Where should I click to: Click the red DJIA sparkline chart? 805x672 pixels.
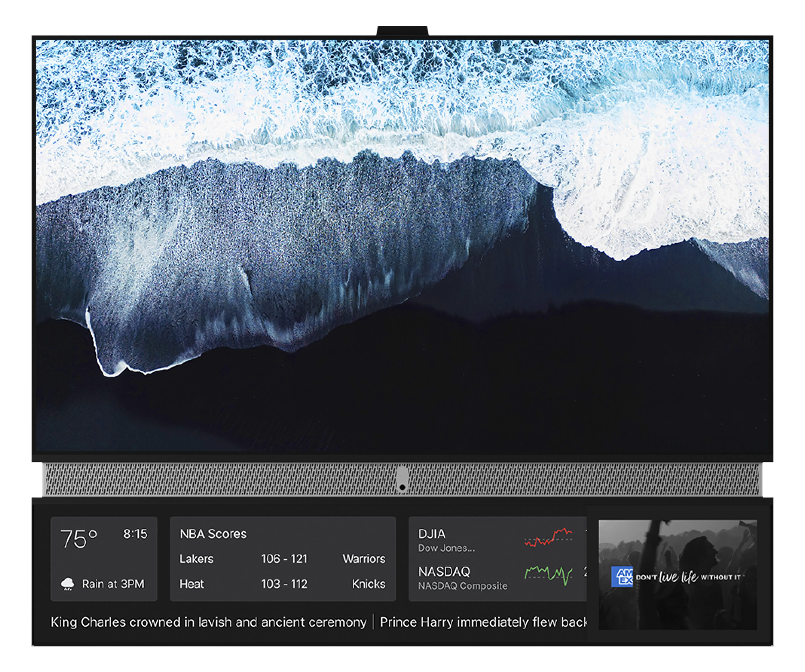click(x=548, y=537)
